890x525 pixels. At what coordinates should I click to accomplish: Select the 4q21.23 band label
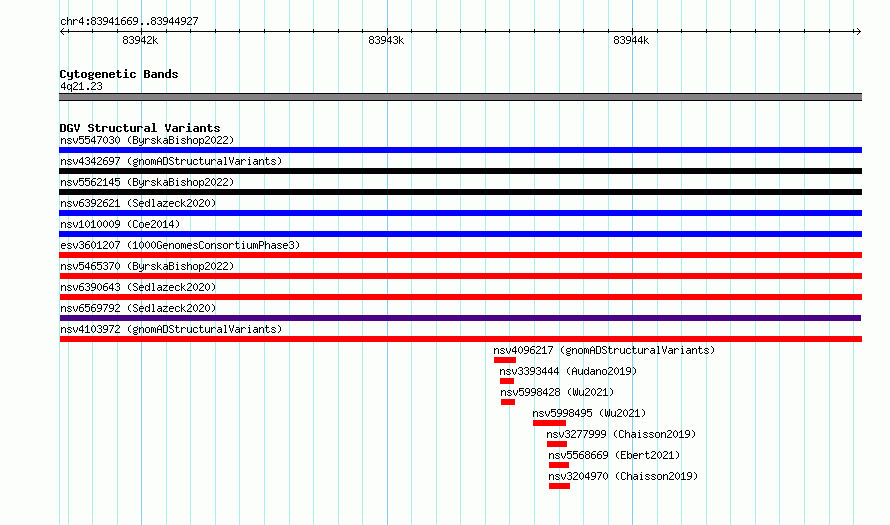pyautogui.click(x=81, y=86)
